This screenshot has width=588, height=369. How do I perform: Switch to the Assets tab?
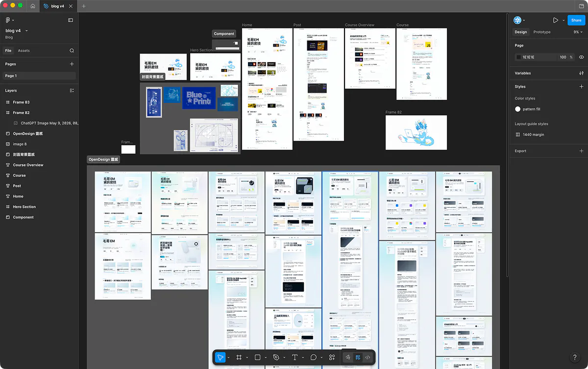click(24, 50)
